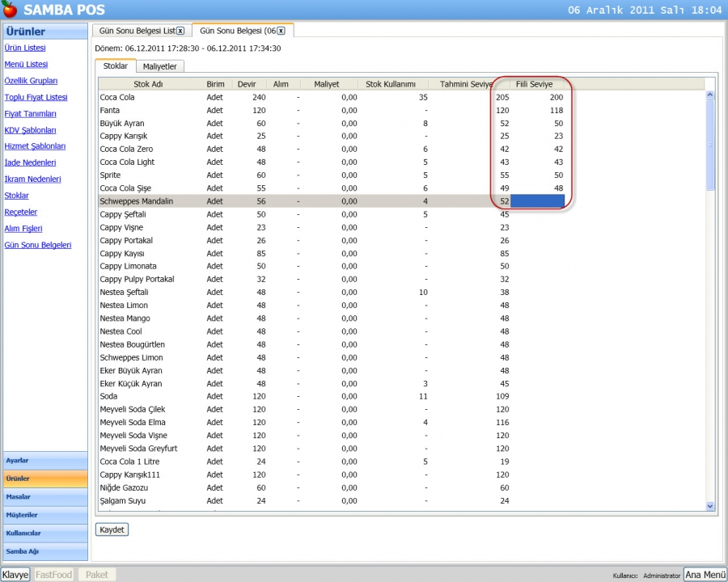The image size is (728, 582).
Task: Open Gün Sonu Belgeleri link
Action: 37,245
